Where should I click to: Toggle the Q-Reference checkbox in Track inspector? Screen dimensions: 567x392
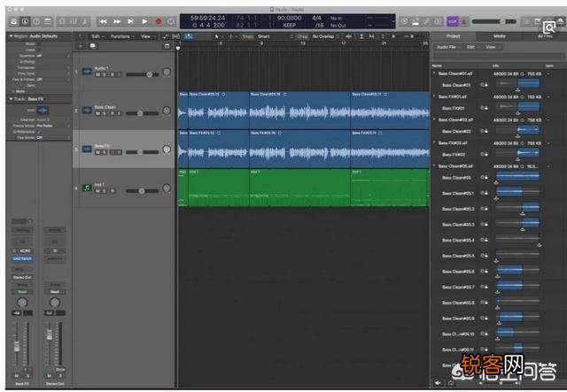pos(39,132)
